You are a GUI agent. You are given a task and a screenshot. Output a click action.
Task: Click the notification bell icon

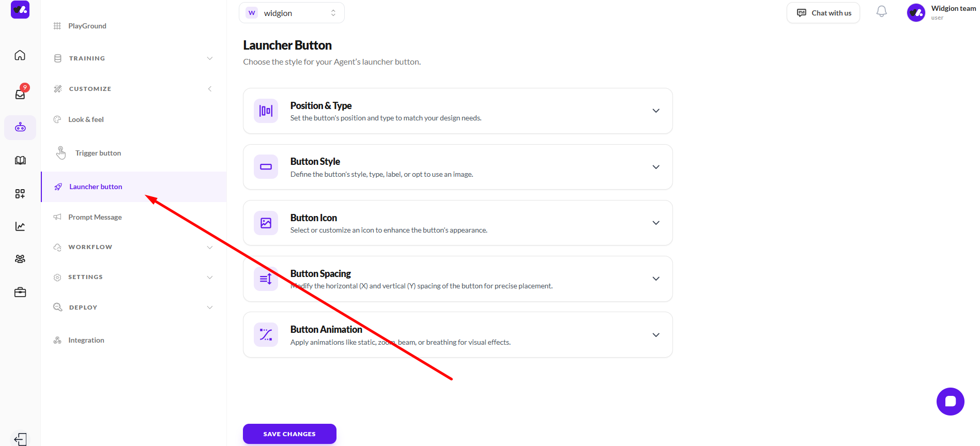(881, 12)
